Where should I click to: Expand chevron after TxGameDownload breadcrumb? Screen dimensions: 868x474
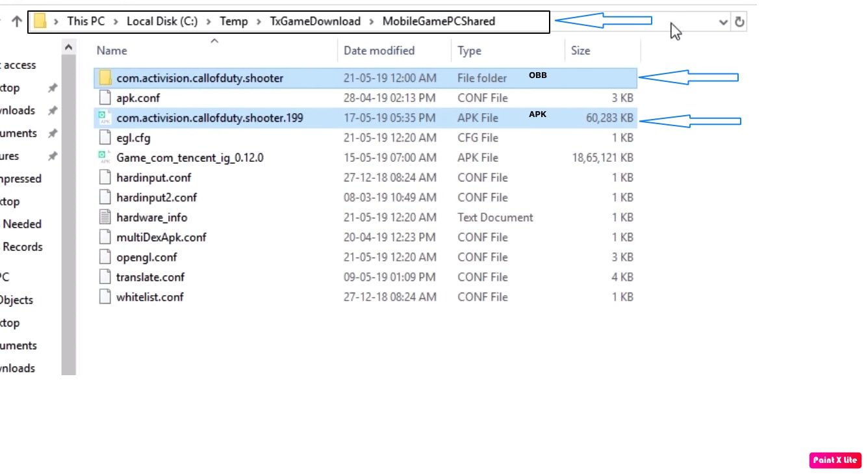[x=372, y=21]
